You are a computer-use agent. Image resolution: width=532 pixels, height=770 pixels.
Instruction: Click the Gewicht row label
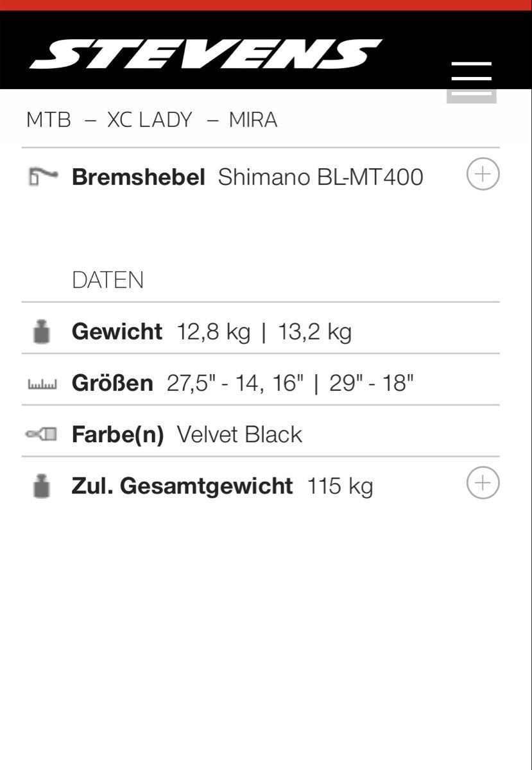point(117,332)
